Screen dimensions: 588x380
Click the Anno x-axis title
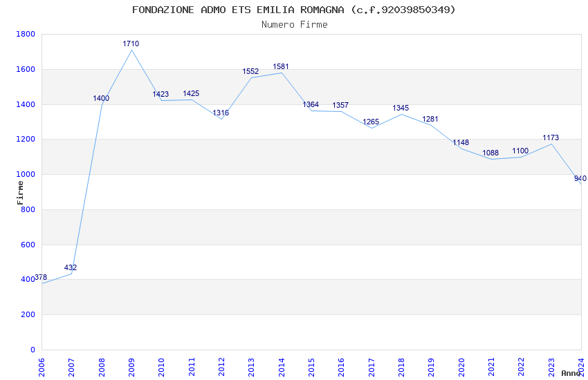(x=571, y=373)
